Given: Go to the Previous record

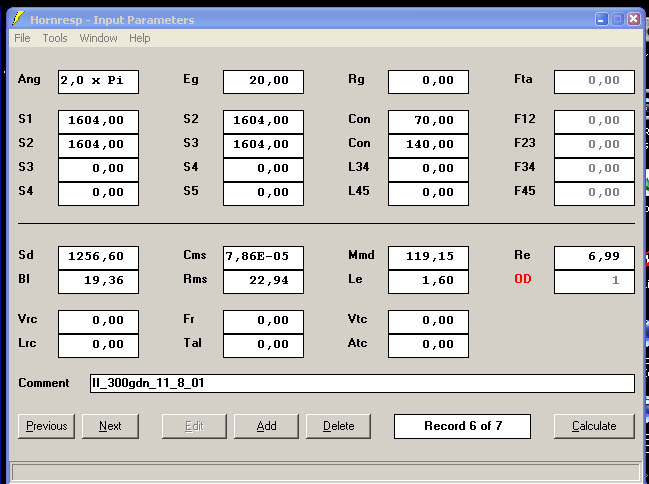Looking at the screenshot, I should [46, 426].
